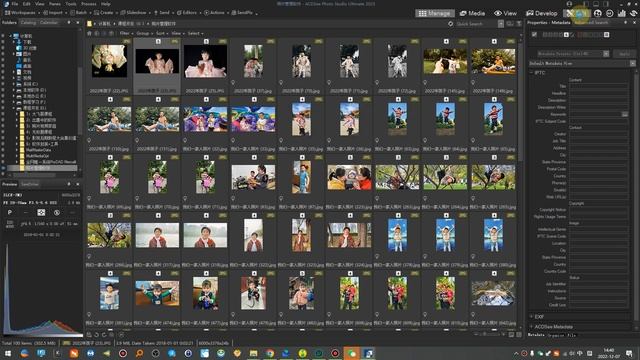
Task: Open the Send dropdown
Action: click(164, 13)
